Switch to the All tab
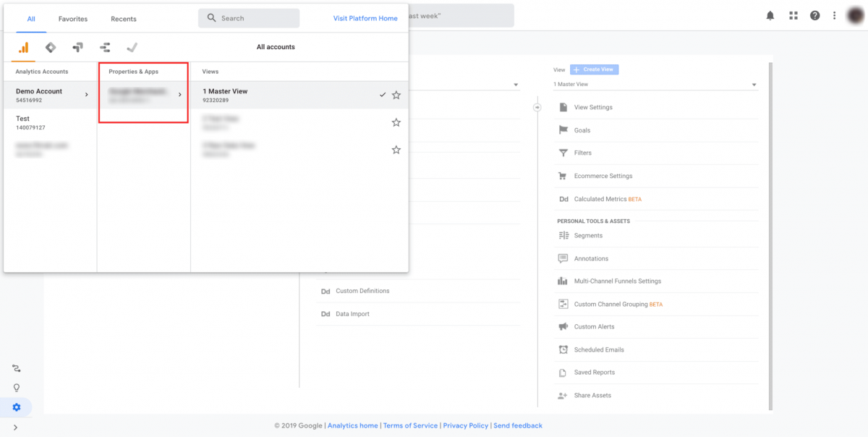The width and height of the screenshot is (868, 437). [31, 19]
